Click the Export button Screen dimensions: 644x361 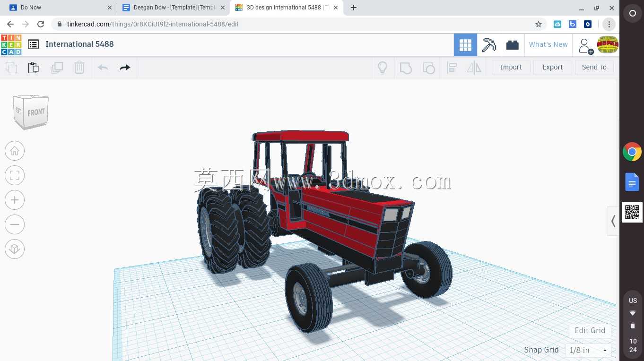pos(553,68)
